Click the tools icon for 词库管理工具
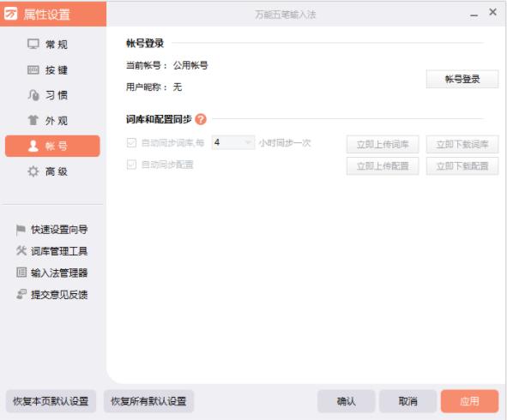 click(x=21, y=250)
